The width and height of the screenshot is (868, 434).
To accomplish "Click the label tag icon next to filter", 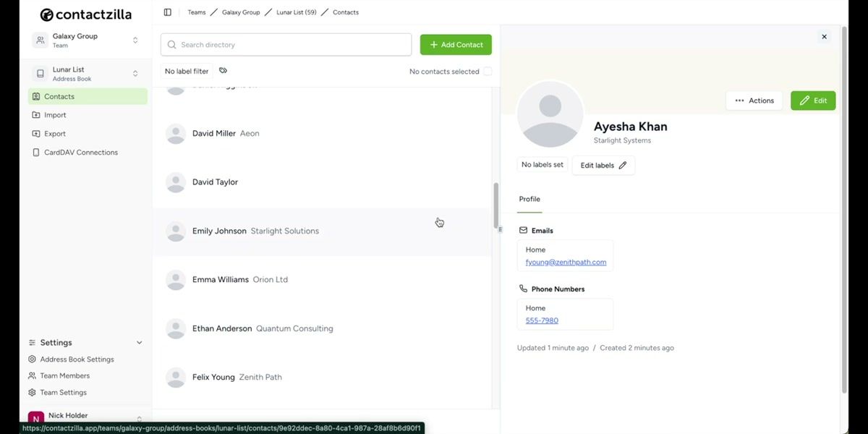I will point(223,71).
